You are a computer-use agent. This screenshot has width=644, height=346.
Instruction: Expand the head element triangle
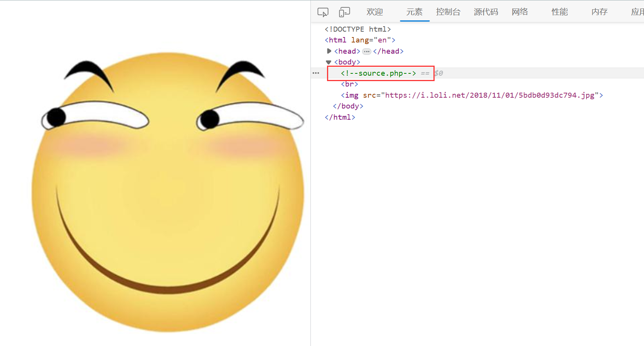point(329,51)
